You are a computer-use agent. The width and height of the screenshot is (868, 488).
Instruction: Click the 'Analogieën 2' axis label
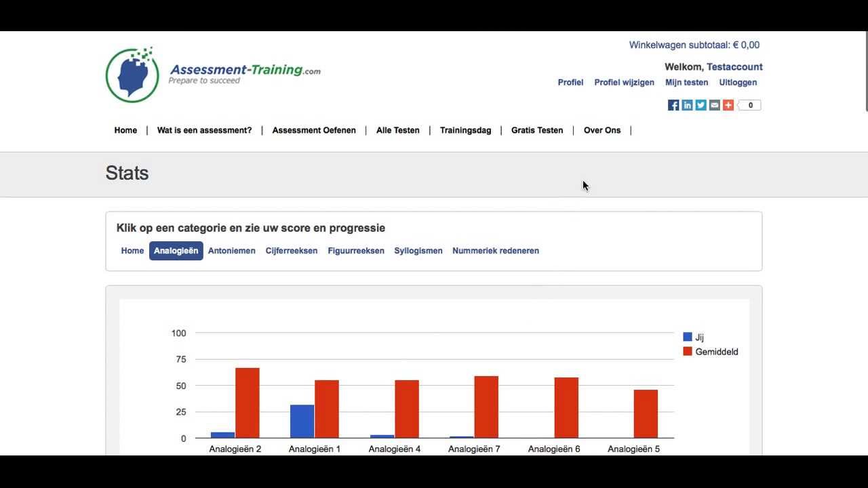pyautogui.click(x=235, y=449)
